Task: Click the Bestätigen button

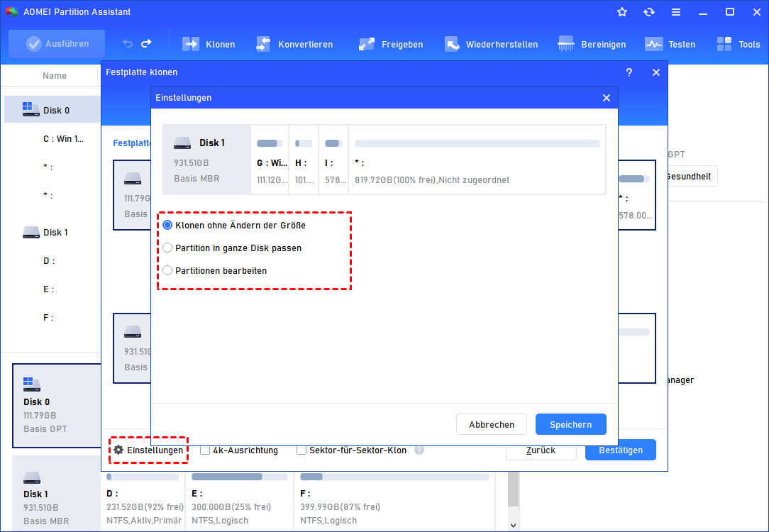Action: point(620,450)
